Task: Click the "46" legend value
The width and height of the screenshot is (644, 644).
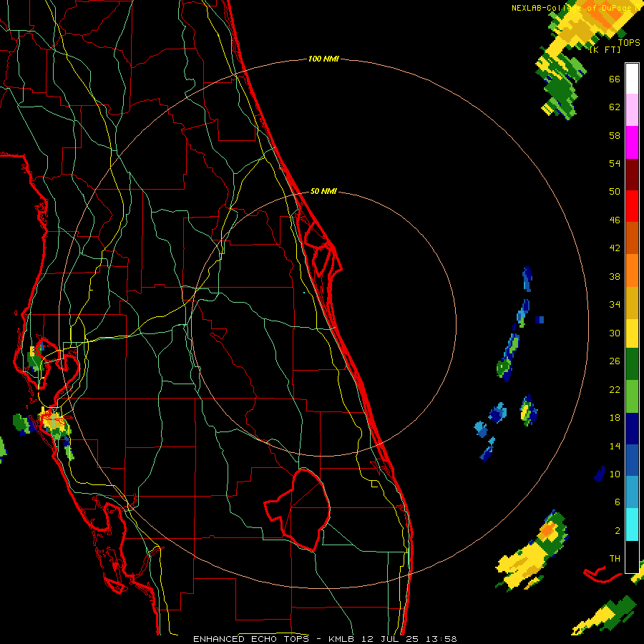Action: tap(615, 220)
